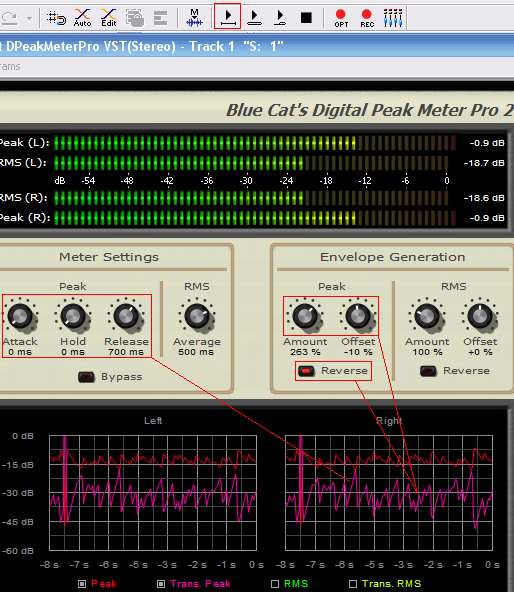Screen dimensions: 514x592
Task: Click the play loop button
Action: click(x=254, y=18)
